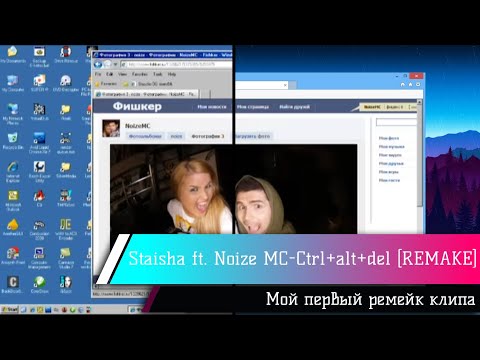480x360 pixels.
Task: Open the gear settings icon in right browser
Action: click(418, 84)
